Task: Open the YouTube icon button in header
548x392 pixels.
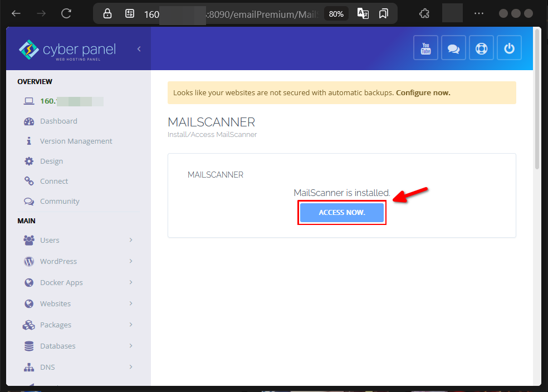Action: tap(425, 48)
